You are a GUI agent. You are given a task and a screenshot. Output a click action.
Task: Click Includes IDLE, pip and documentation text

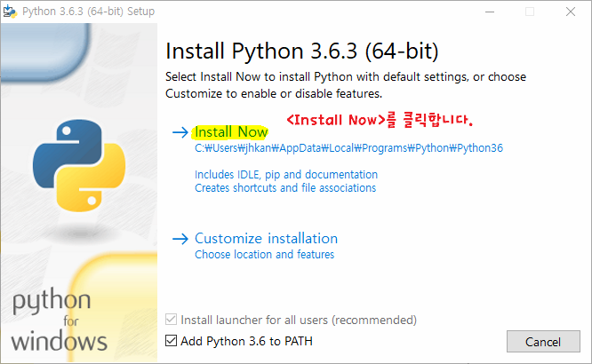286,175
